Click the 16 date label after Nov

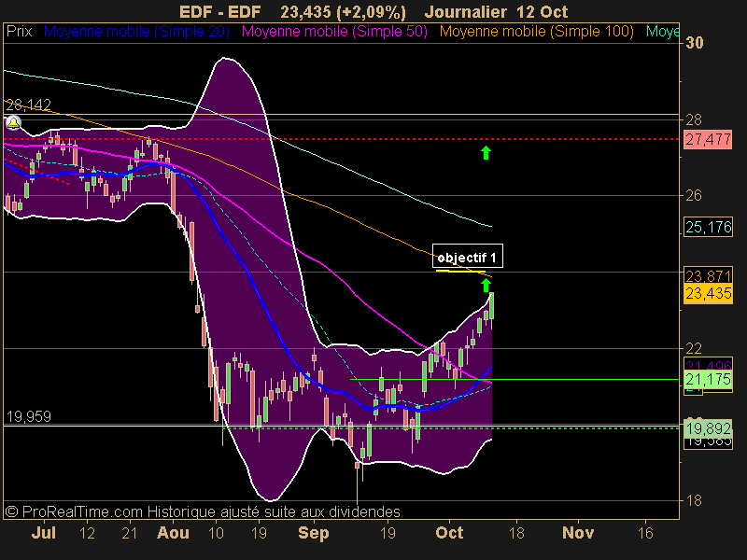tap(645, 532)
